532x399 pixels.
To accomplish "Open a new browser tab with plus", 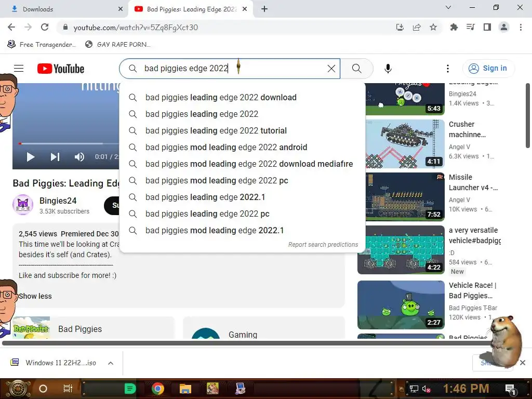I will [x=264, y=9].
